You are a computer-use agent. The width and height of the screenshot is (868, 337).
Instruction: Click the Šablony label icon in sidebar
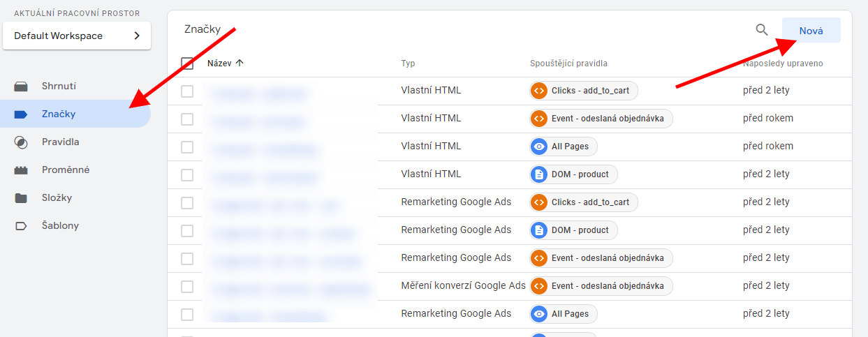click(21, 226)
